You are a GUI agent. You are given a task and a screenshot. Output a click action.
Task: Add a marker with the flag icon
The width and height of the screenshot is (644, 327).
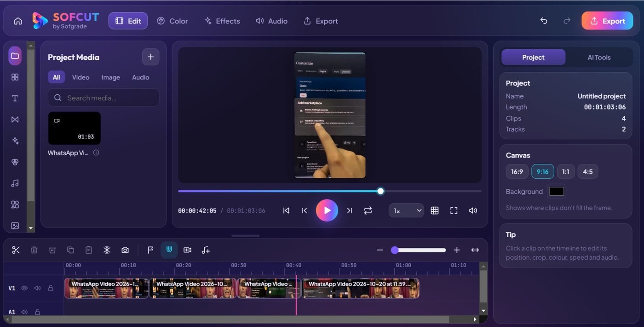click(150, 250)
